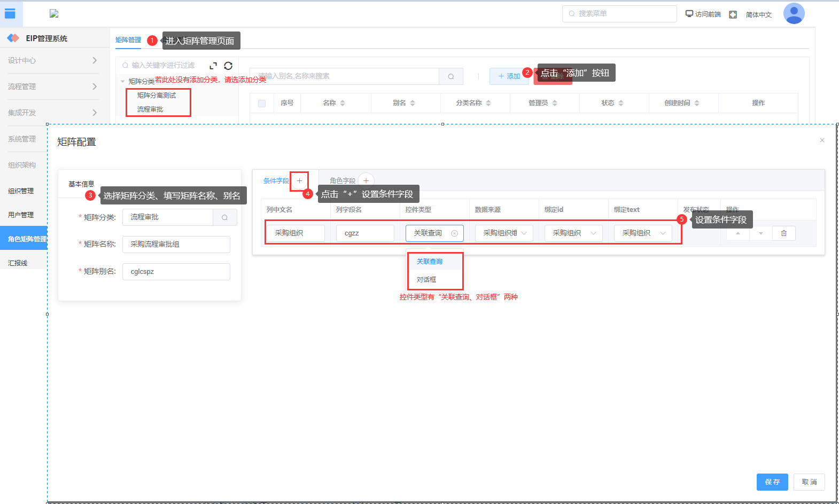This screenshot has height=504, width=839.
Task: Move the 采购组织 row down
Action: pos(761,233)
